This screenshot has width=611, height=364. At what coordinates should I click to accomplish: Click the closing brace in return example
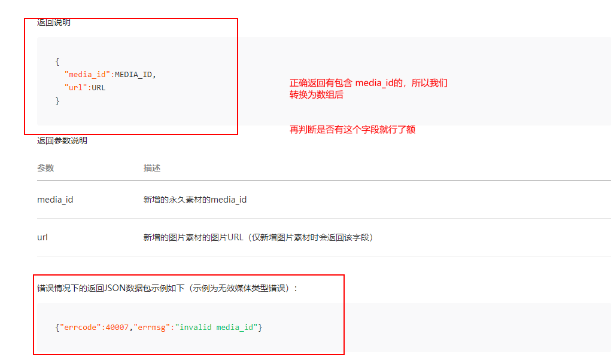click(57, 101)
